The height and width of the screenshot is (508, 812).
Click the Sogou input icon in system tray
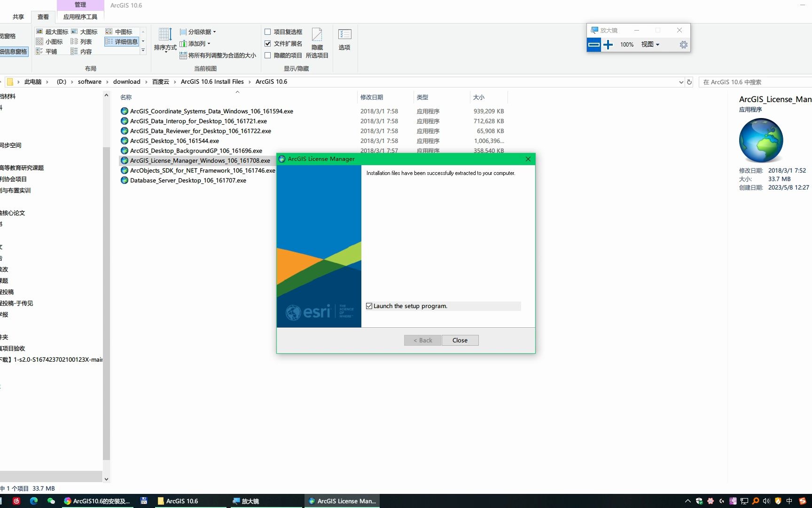click(x=802, y=501)
